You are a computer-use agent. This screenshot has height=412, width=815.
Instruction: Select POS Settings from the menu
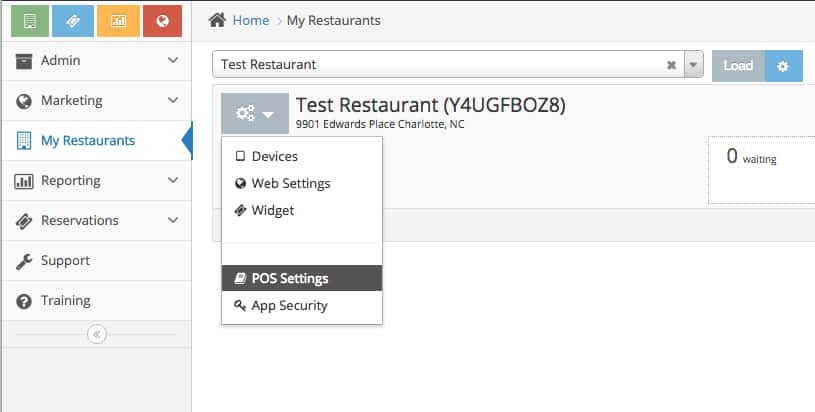tap(290, 278)
